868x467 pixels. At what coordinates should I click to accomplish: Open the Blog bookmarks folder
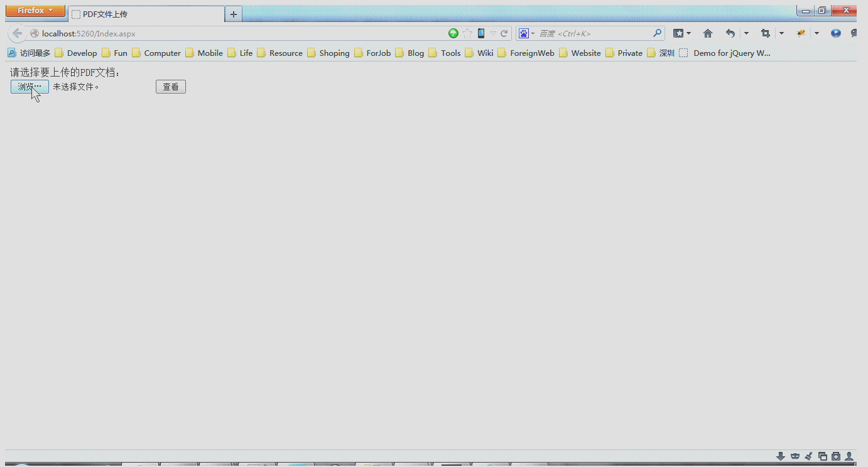click(410, 53)
